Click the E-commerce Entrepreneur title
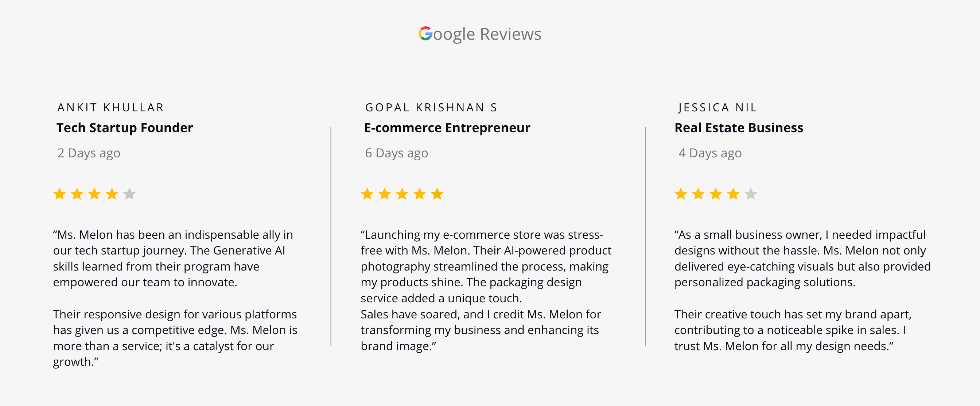Image resolution: width=980 pixels, height=406 pixels. [447, 128]
